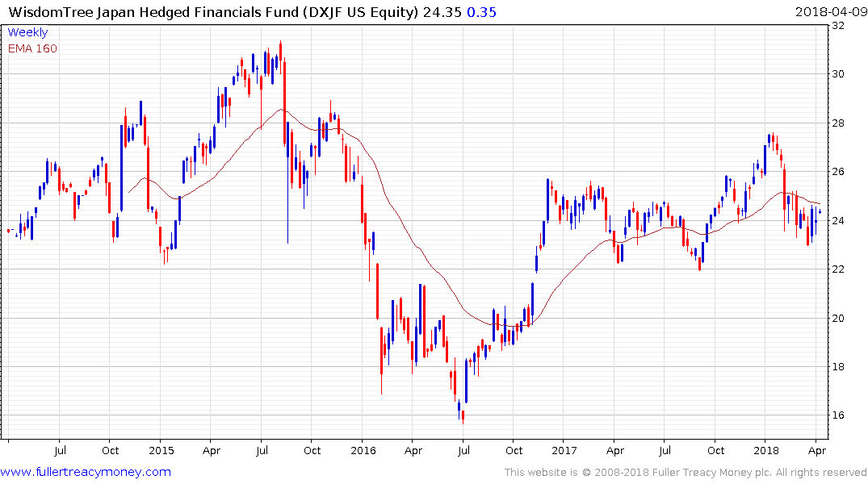Viewport: 868px width, 484px height.
Task: Click the 2018 year label on time axis
Action: coord(766,450)
